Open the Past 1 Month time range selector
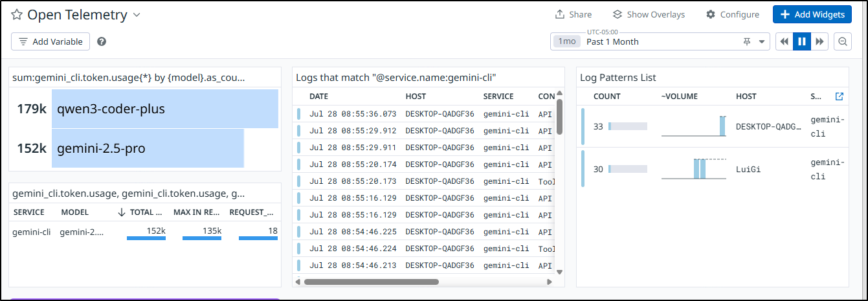 tap(660, 41)
